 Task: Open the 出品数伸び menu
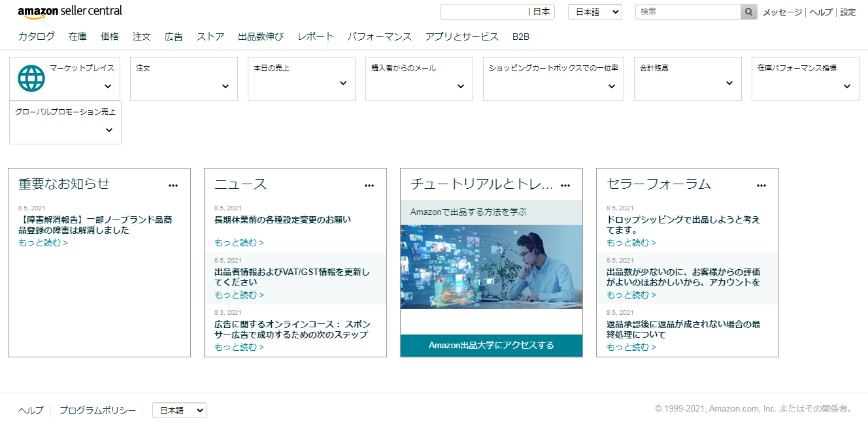pos(261,37)
